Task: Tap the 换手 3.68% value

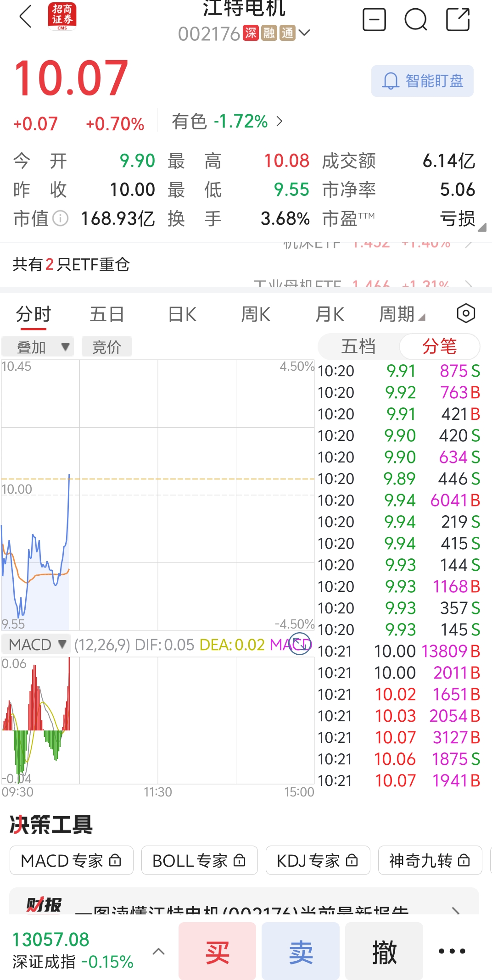Action: pyautogui.click(x=285, y=218)
